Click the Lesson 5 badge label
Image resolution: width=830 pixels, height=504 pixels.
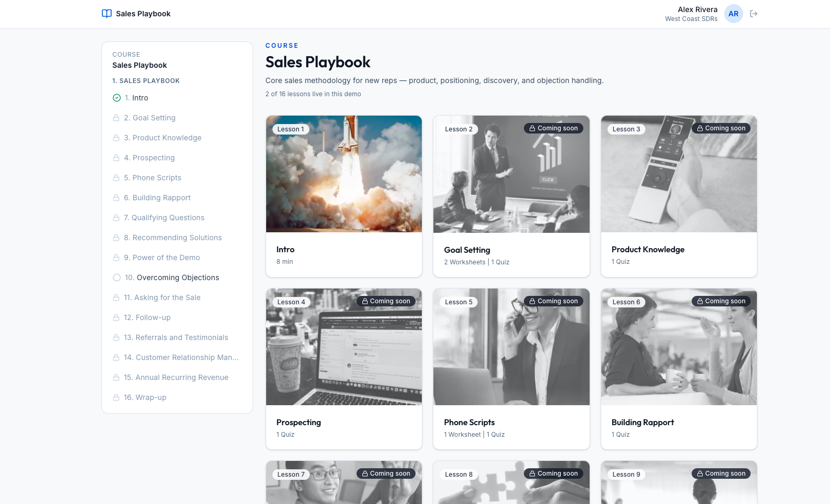(459, 302)
